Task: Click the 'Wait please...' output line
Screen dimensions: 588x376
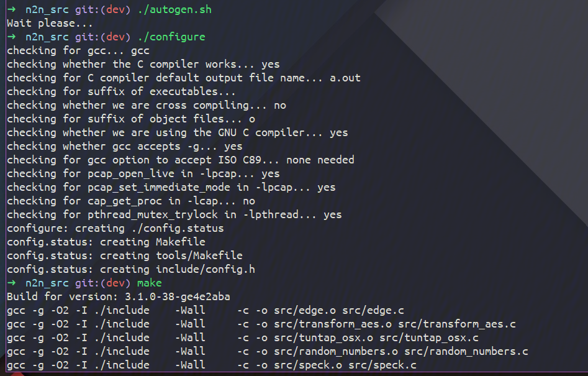Action: coord(50,23)
